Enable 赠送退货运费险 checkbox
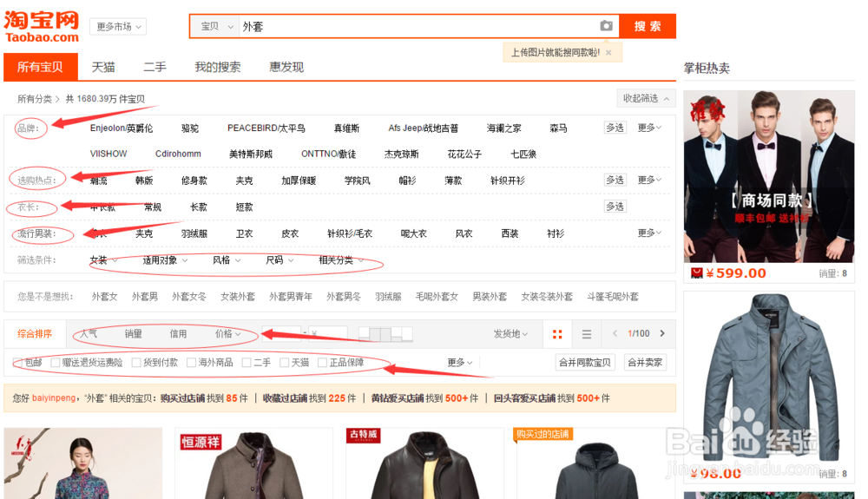The image size is (868, 499). click(x=55, y=363)
